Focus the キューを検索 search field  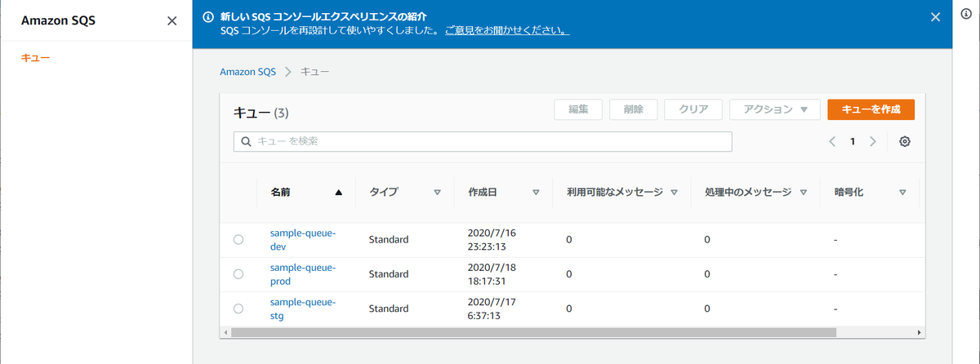click(x=483, y=141)
